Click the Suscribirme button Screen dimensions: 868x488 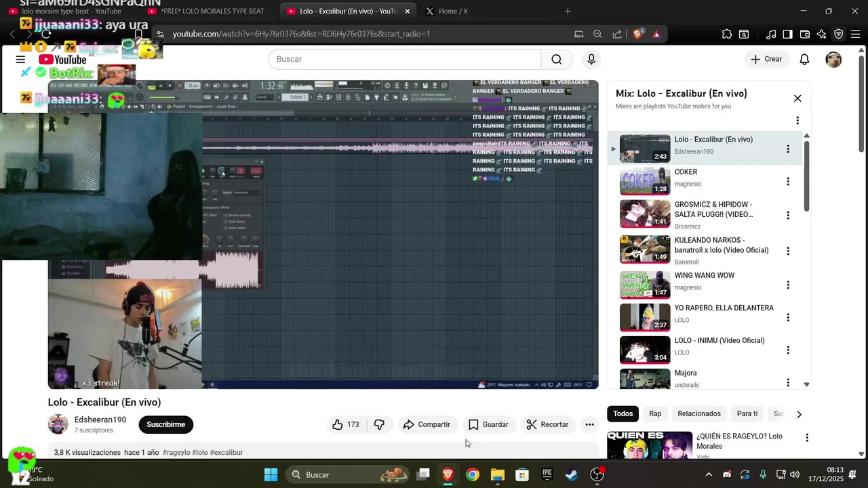coord(166,424)
